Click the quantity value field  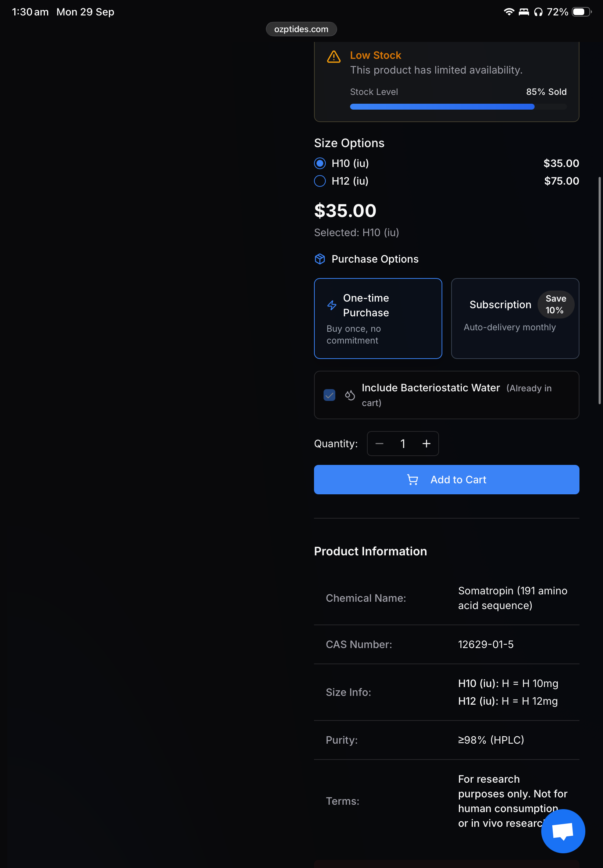403,444
